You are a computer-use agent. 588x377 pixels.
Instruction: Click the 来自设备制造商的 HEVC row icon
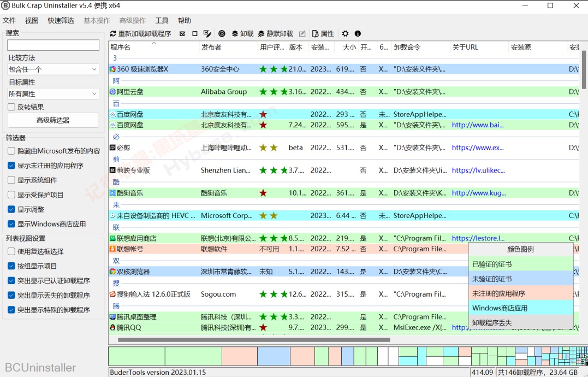coord(112,216)
